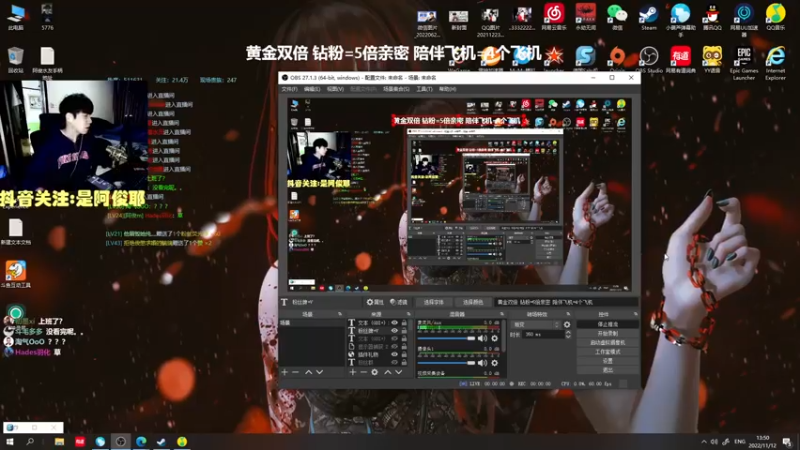Click first mixer channel volume slider
Viewport: 800px width, 450px height.
click(446, 338)
